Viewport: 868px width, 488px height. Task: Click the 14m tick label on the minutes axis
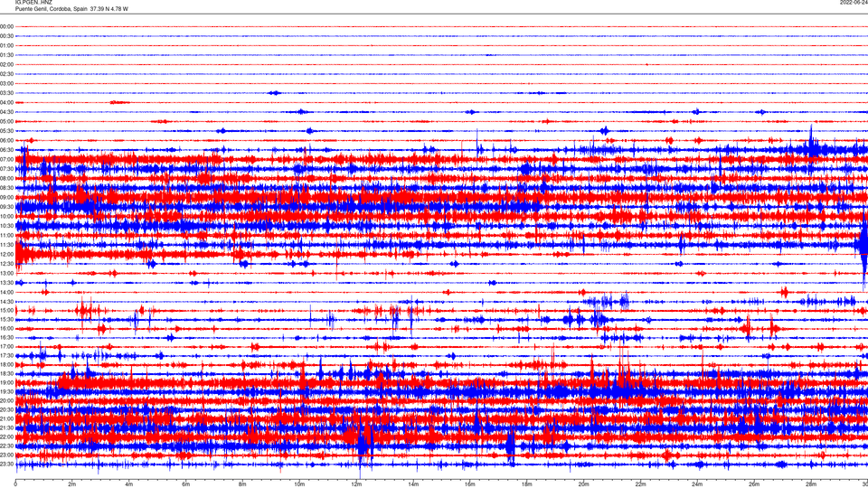(413, 484)
